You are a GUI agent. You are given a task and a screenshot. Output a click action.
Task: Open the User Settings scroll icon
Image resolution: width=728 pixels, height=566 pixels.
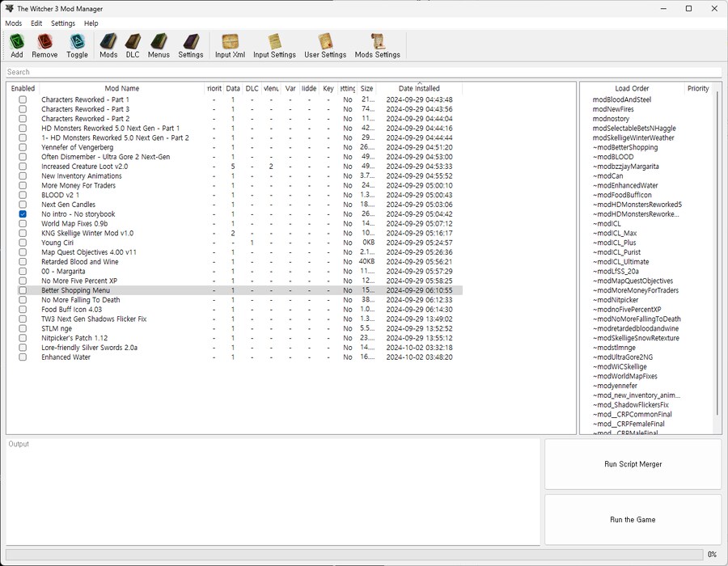point(325,46)
